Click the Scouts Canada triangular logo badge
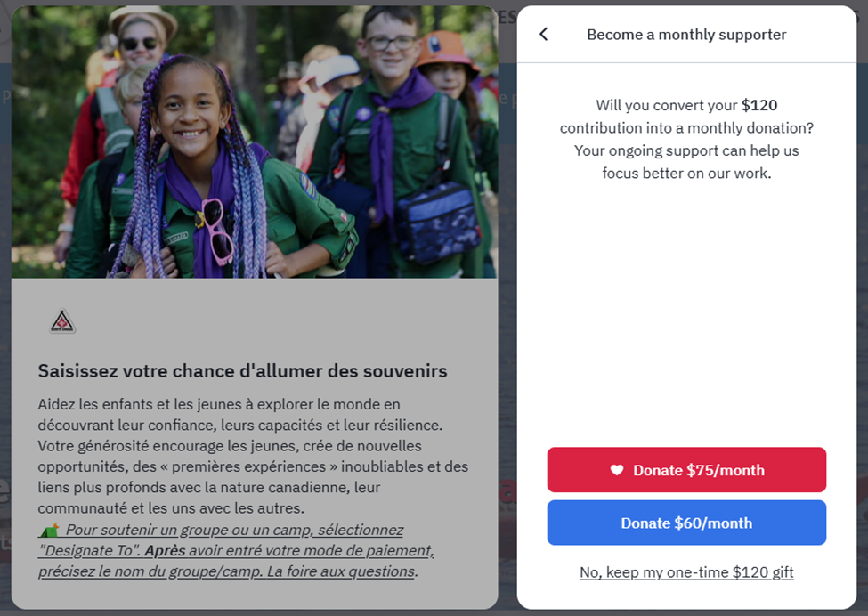The height and width of the screenshot is (616, 868). click(x=62, y=321)
